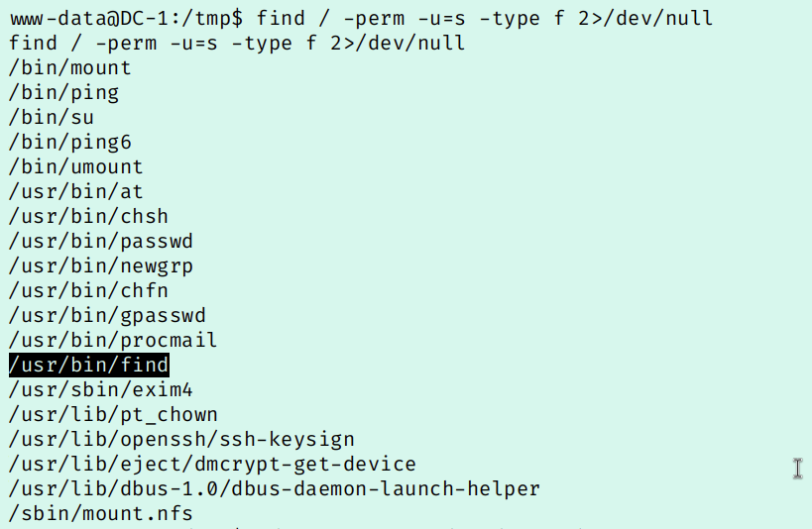Click the /usr/sbin/exim4 output line
Image resolution: width=812 pixels, height=529 pixels.
point(101,390)
